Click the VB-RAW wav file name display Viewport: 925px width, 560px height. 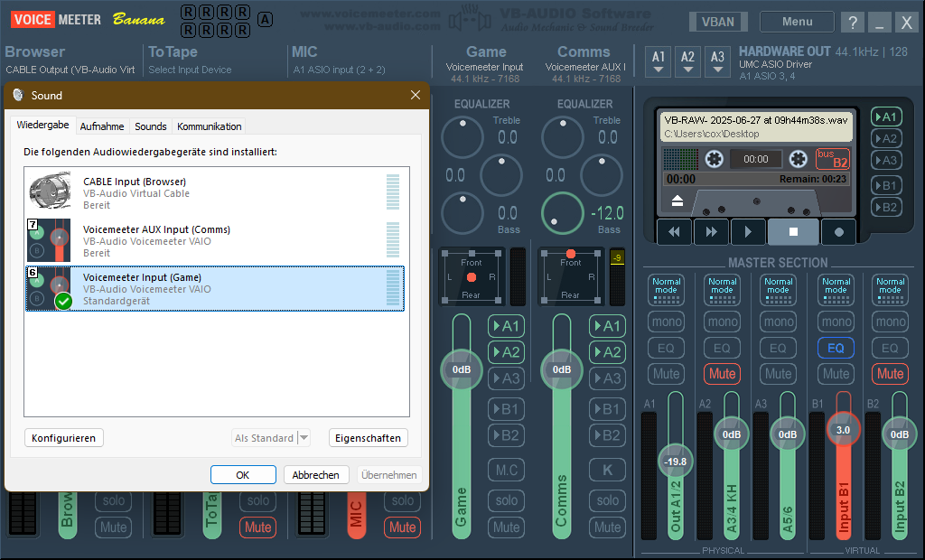(x=756, y=120)
